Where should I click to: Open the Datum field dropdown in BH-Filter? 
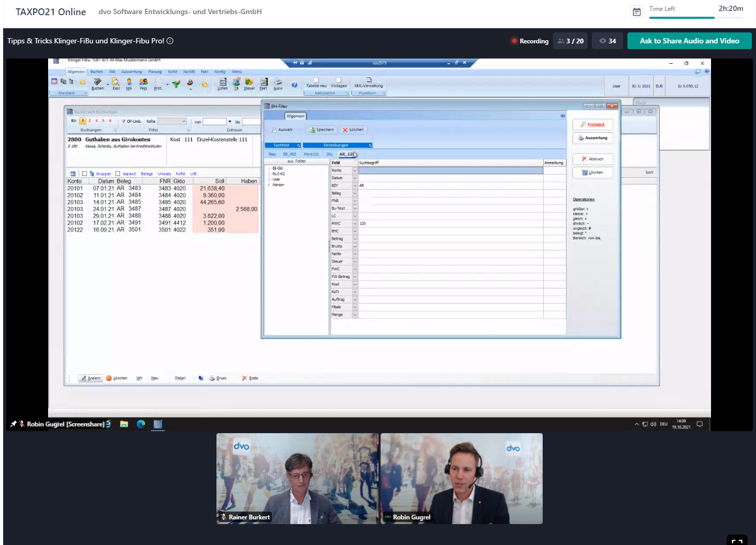pyautogui.click(x=354, y=178)
